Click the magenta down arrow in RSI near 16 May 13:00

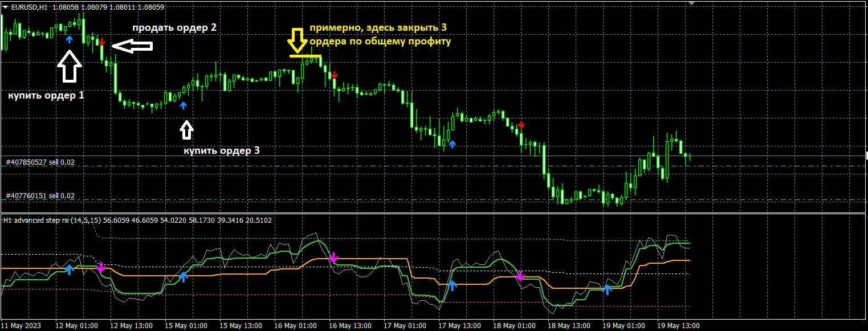pyautogui.click(x=333, y=258)
